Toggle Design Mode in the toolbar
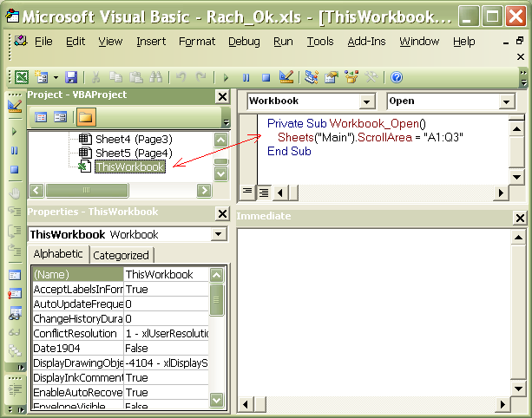 point(286,77)
